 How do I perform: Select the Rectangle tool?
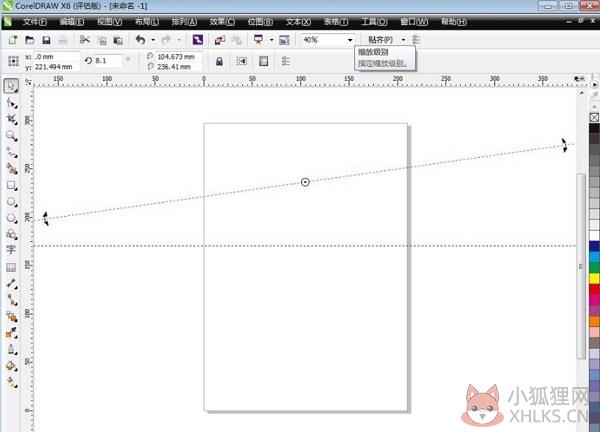click(11, 186)
